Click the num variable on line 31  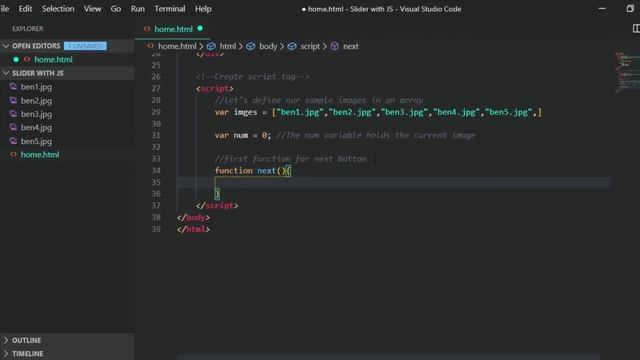pyautogui.click(x=240, y=135)
